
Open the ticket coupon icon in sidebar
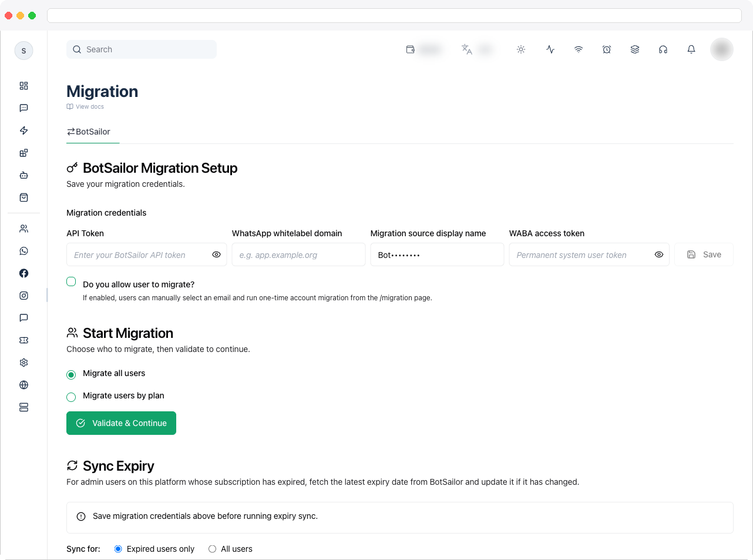(x=23, y=340)
